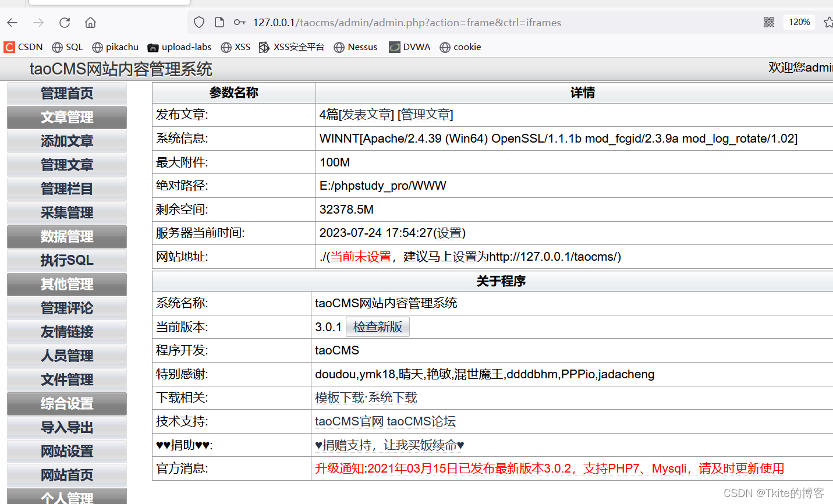Toggle the tracking protection shield
Viewport: 833px width, 504px height.
198,22
